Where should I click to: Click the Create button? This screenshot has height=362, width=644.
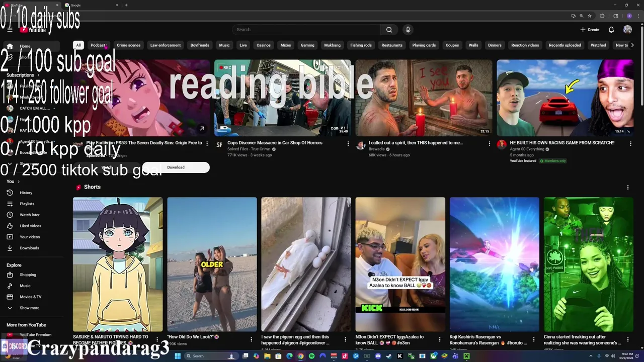click(590, 30)
